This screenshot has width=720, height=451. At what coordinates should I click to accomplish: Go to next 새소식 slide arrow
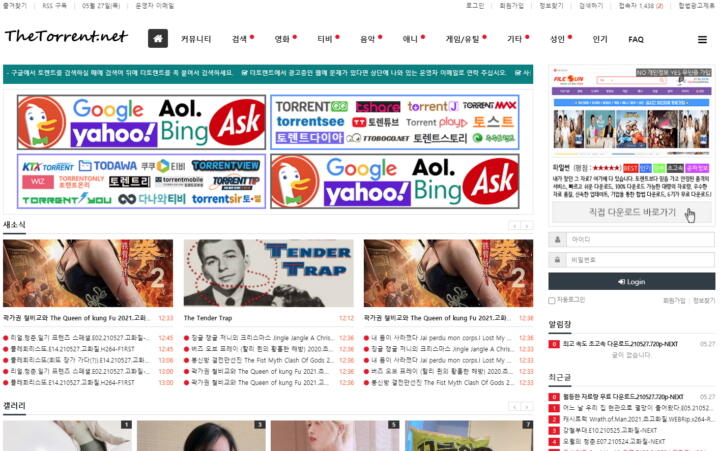[x=527, y=226]
